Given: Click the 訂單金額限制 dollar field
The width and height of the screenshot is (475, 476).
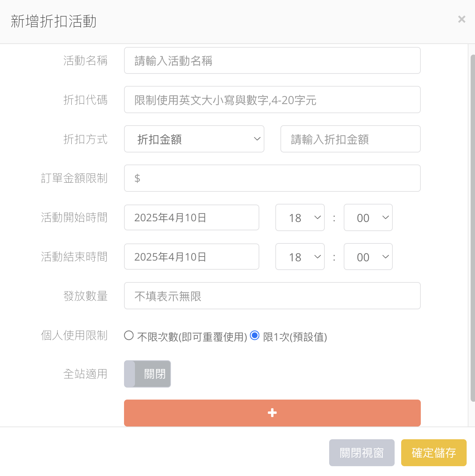Looking at the screenshot, I should click(272, 178).
